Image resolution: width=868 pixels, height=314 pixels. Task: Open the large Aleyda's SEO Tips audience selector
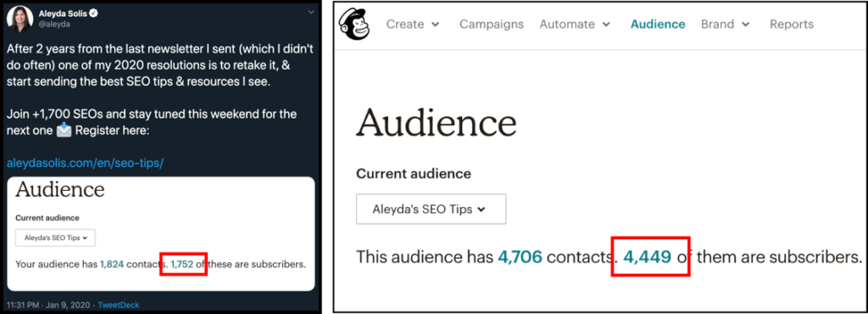pyautogui.click(x=431, y=210)
